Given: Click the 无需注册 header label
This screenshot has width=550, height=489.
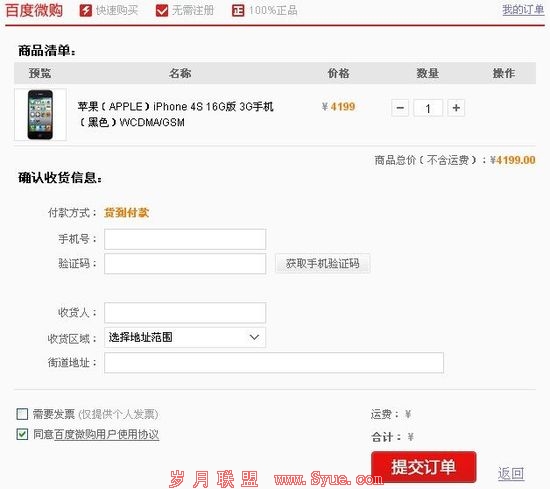Looking at the screenshot, I should [193, 11].
